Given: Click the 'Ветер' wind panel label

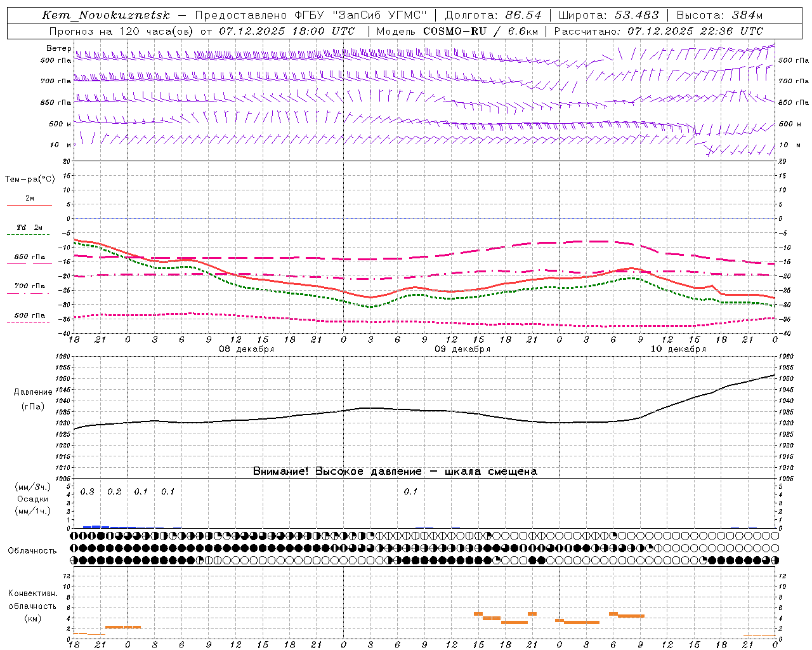Looking at the screenshot, I should [59, 48].
